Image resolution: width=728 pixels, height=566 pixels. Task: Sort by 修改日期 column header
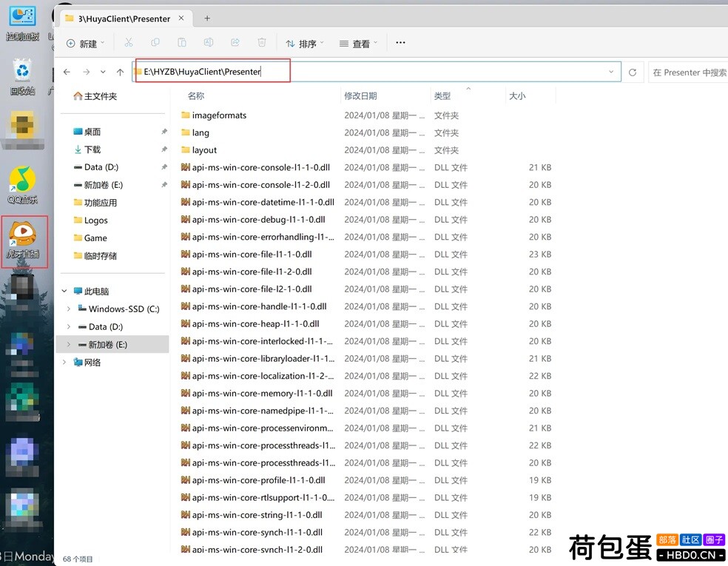point(360,96)
